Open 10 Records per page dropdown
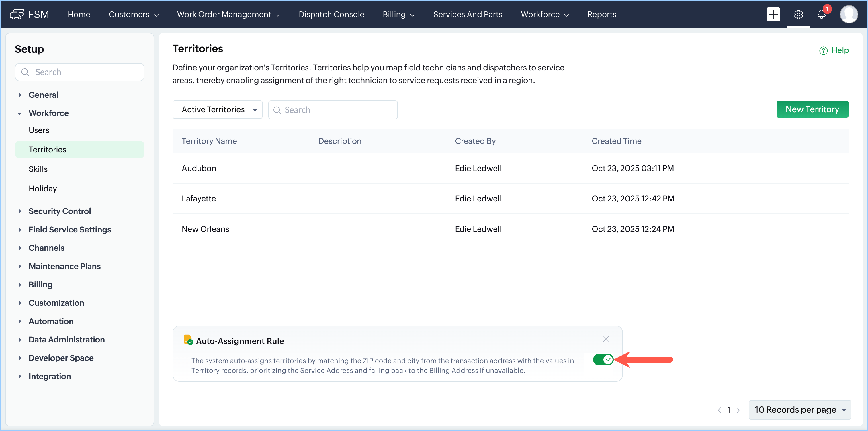The image size is (868, 431). pos(799,410)
